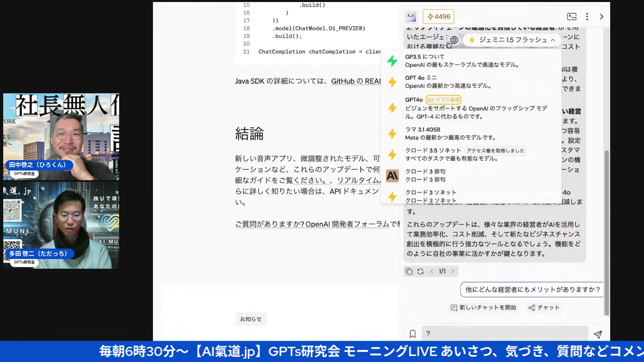Screen dimensions: 644x362
Task: Open the リアルタイム guide link
Action: (359, 180)
